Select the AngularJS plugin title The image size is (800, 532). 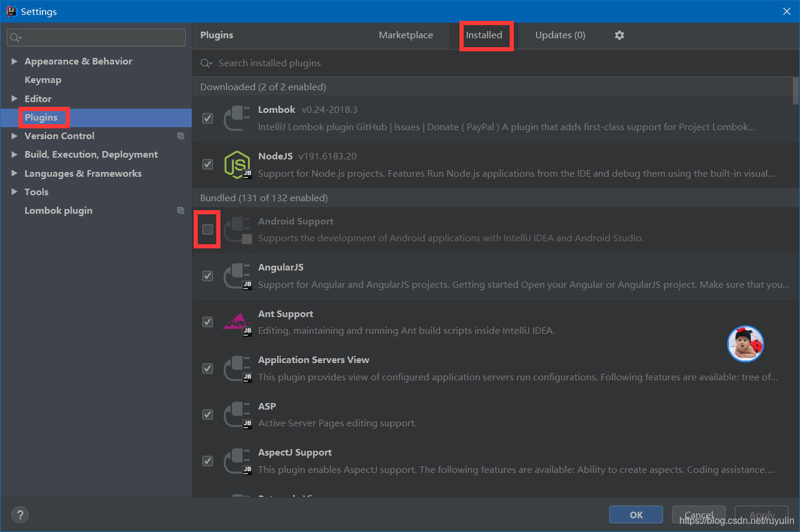coord(281,267)
